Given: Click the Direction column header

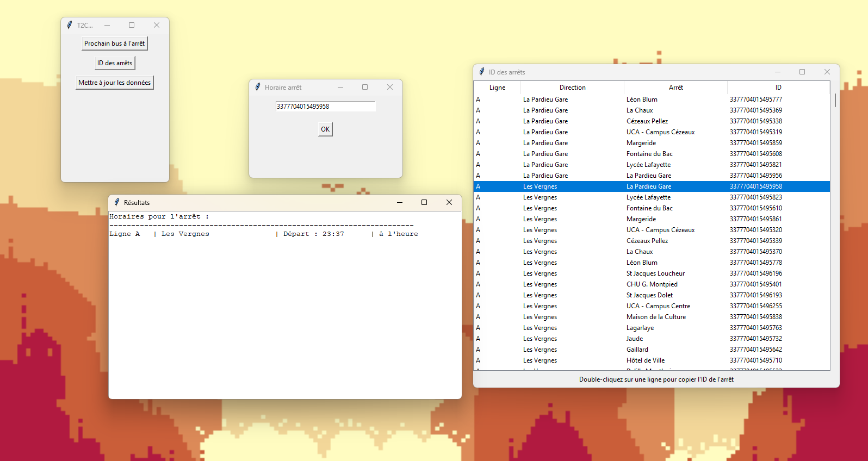Looking at the screenshot, I should (572, 88).
